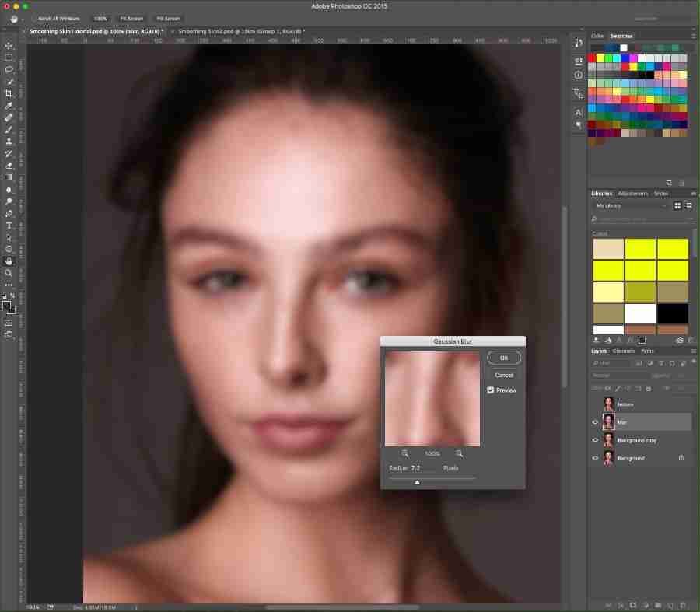Select the History Brush tool

(9, 153)
